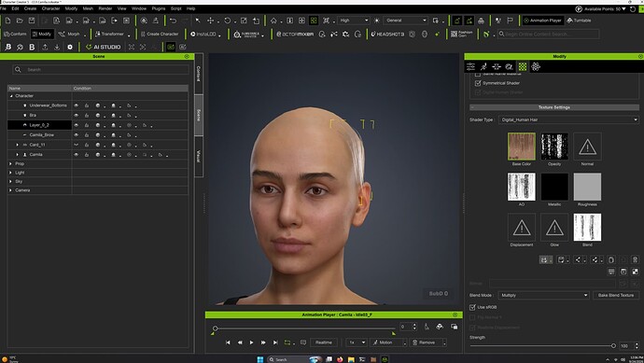Switch to the Visual side tab
644x363 pixels.
tap(199, 156)
